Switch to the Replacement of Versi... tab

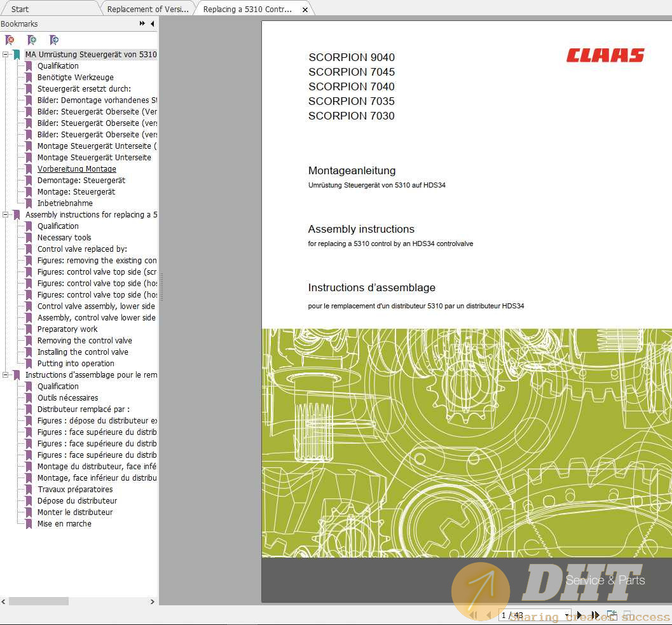point(148,9)
